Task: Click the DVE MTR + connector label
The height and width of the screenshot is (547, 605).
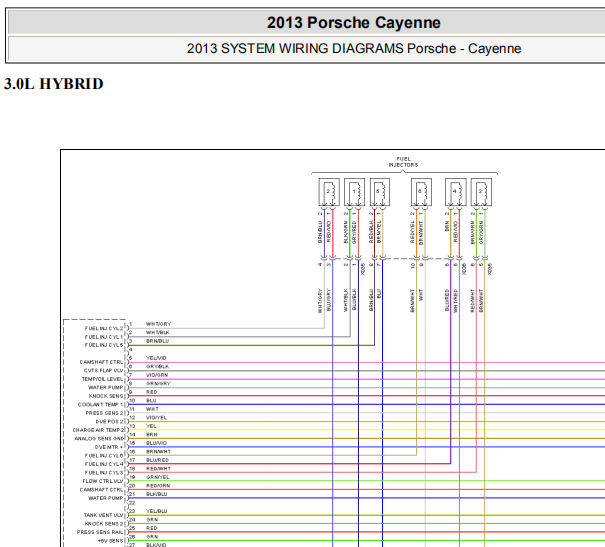Action: [x=109, y=447]
